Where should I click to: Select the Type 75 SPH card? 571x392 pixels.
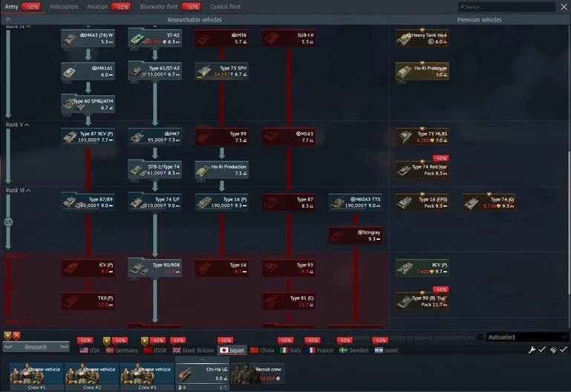222,71
